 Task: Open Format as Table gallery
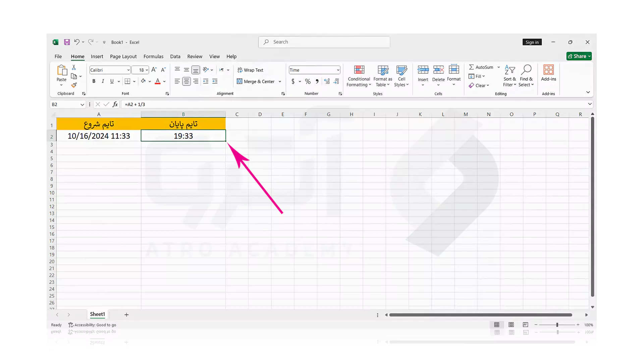click(x=383, y=76)
